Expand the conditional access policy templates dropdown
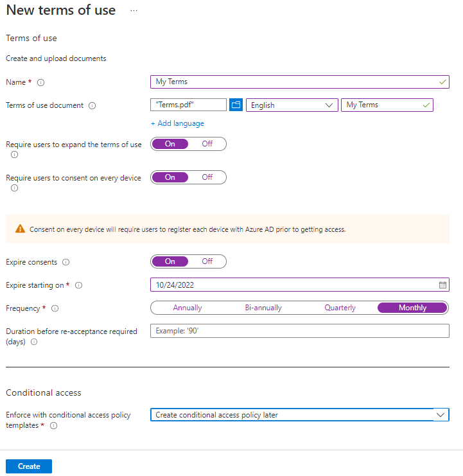 click(299, 415)
